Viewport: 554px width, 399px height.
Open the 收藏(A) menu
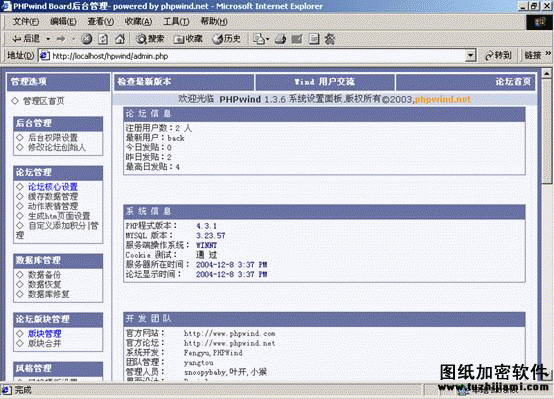(138, 22)
